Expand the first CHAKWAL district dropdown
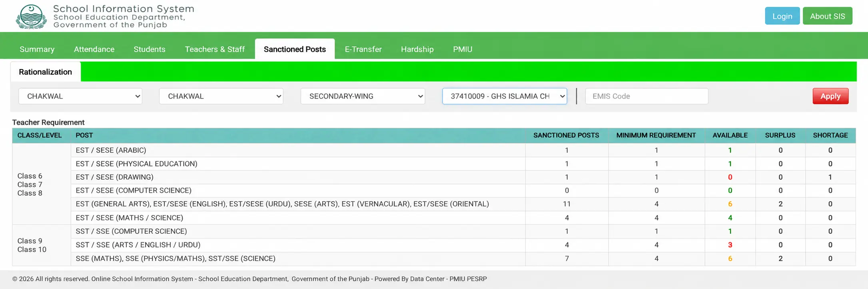 pos(80,96)
